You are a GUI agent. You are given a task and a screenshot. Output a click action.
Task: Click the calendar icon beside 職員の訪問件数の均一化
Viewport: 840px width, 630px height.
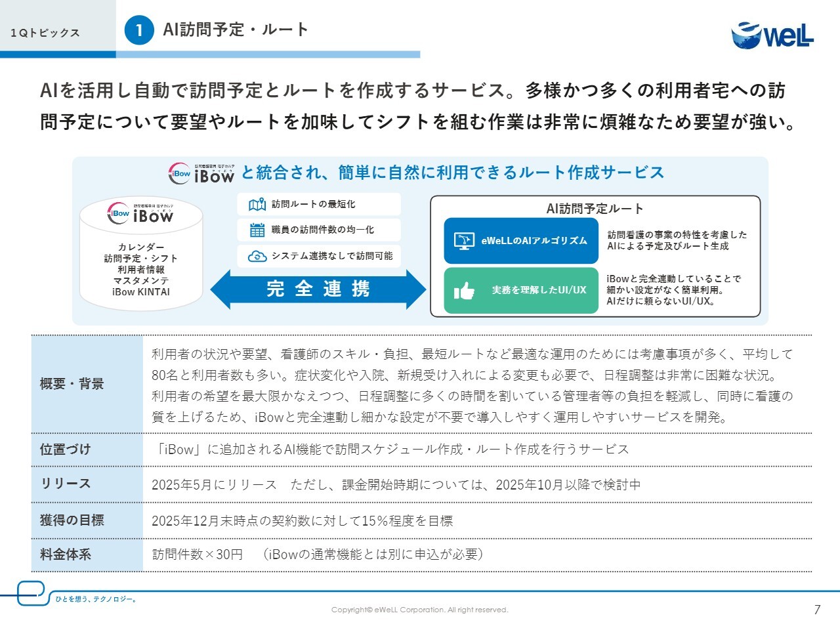coord(257,230)
